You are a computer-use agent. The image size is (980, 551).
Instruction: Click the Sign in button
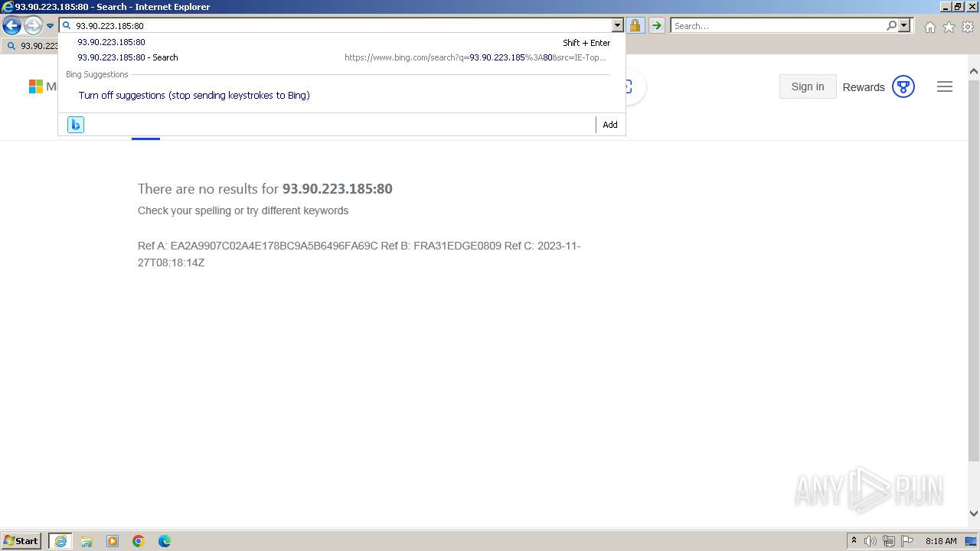pyautogui.click(x=808, y=86)
